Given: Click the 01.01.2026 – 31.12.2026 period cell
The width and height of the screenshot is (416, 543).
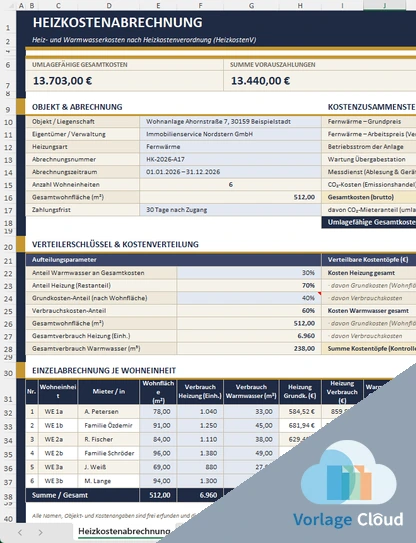Looking at the screenshot, I should coord(230,172).
